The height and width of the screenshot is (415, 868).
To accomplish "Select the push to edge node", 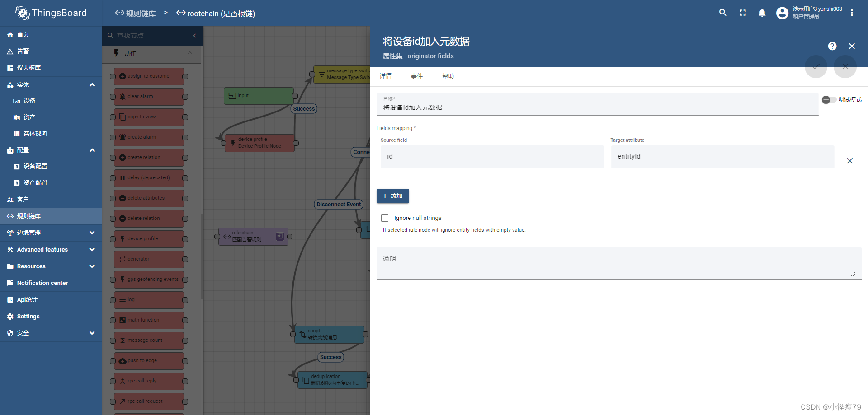I will tap(149, 360).
